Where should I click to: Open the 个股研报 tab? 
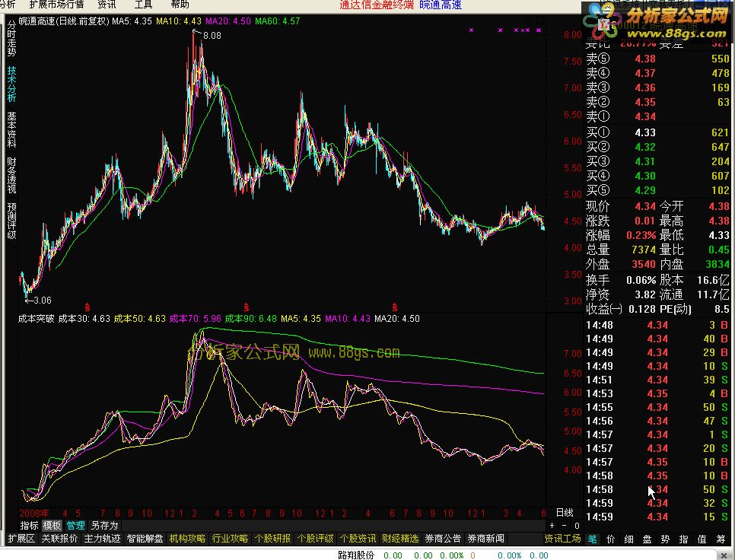point(272,539)
